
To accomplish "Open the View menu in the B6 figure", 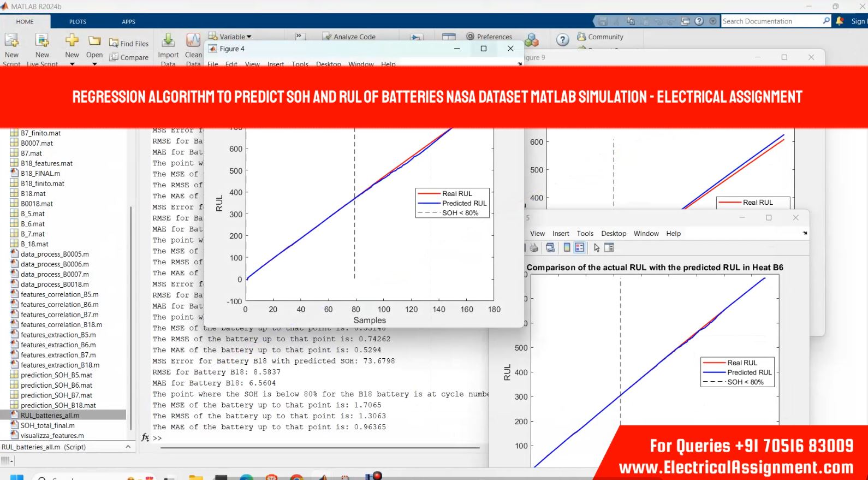I will [x=537, y=233].
